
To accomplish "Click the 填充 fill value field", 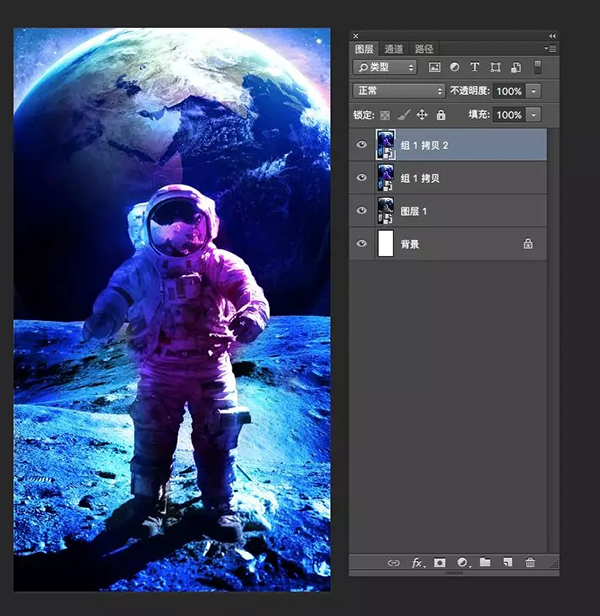I will click(508, 115).
